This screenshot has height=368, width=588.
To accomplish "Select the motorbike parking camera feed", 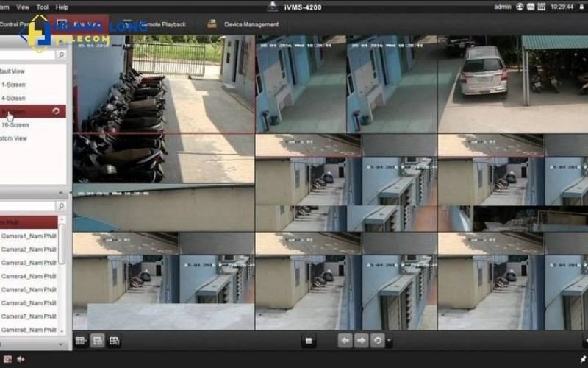I will click(x=164, y=109).
